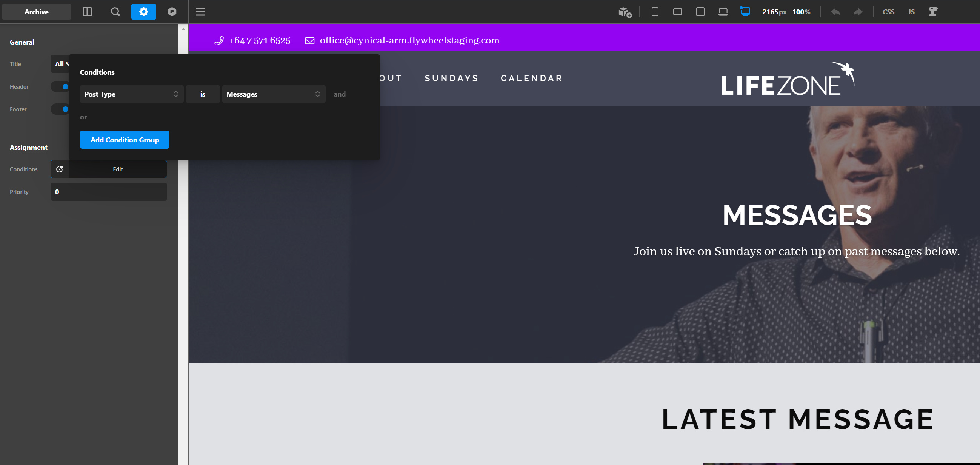This screenshot has height=465, width=980.
Task: Open the layout panel icon
Action: pos(87,12)
